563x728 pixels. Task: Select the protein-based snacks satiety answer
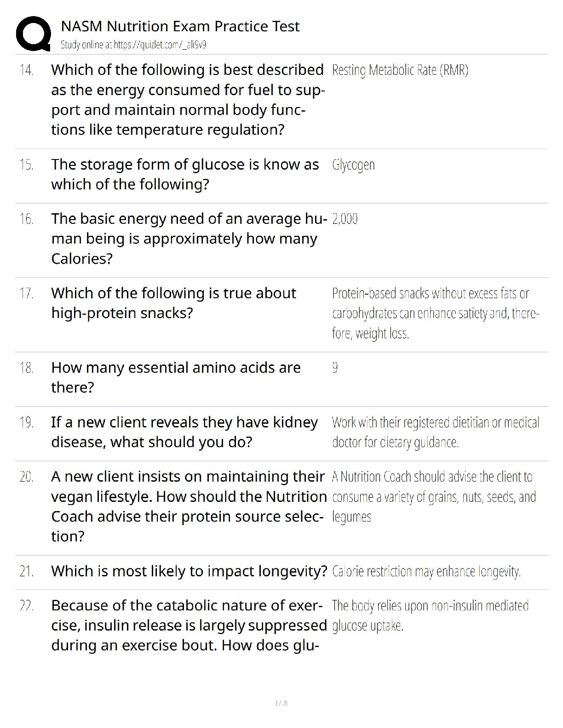pos(435,313)
